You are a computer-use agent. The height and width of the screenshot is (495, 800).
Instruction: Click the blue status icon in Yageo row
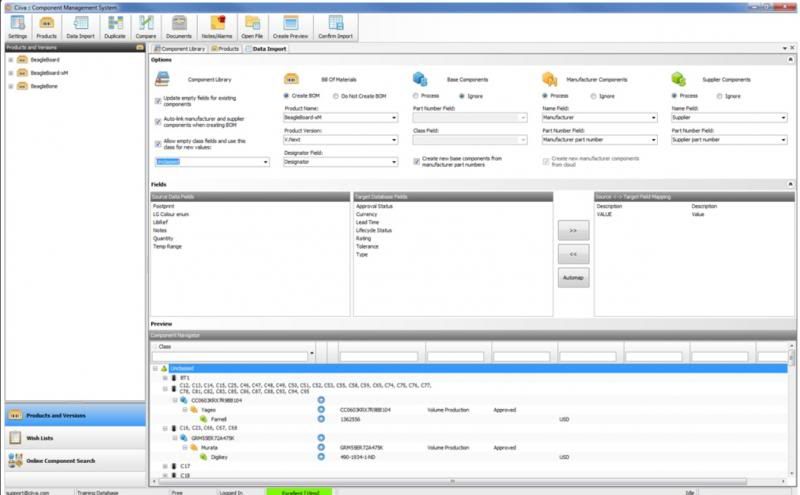(321, 409)
